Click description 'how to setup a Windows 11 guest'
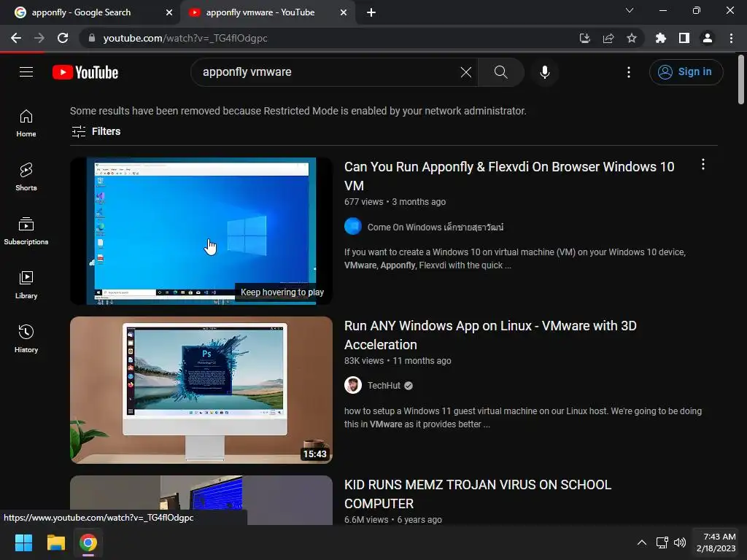 click(x=522, y=418)
